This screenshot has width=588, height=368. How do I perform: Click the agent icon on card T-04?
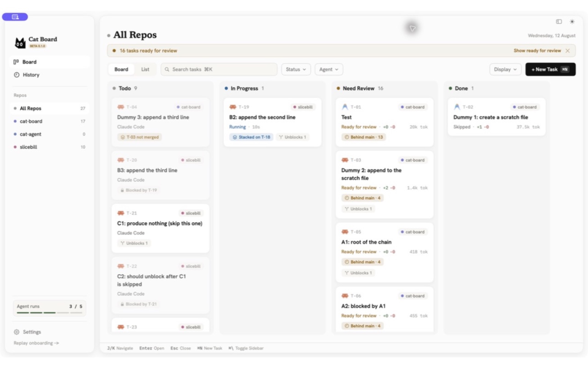(x=121, y=107)
